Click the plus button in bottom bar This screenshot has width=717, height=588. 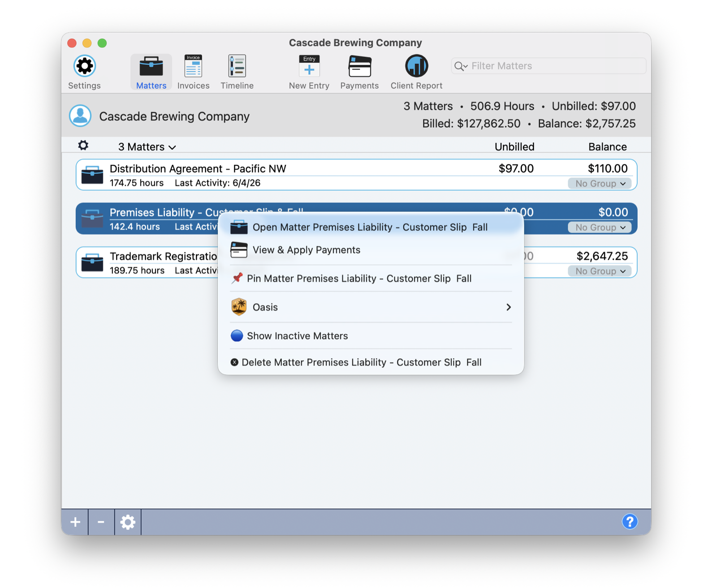pos(75,522)
